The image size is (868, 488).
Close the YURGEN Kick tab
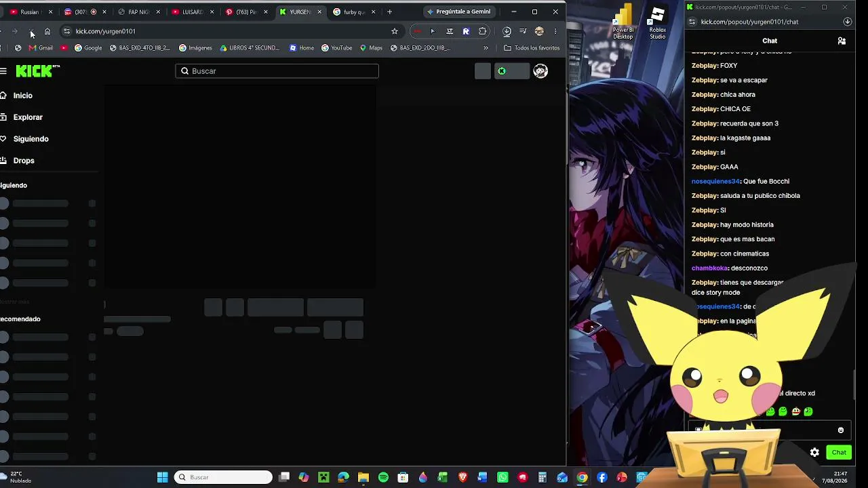tap(319, 12)
